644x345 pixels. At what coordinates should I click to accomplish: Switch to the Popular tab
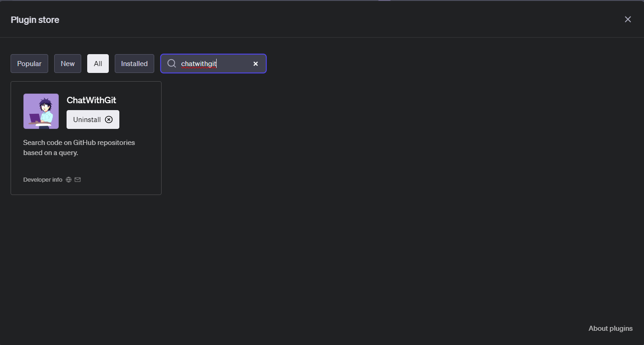[x=29, y=63]
